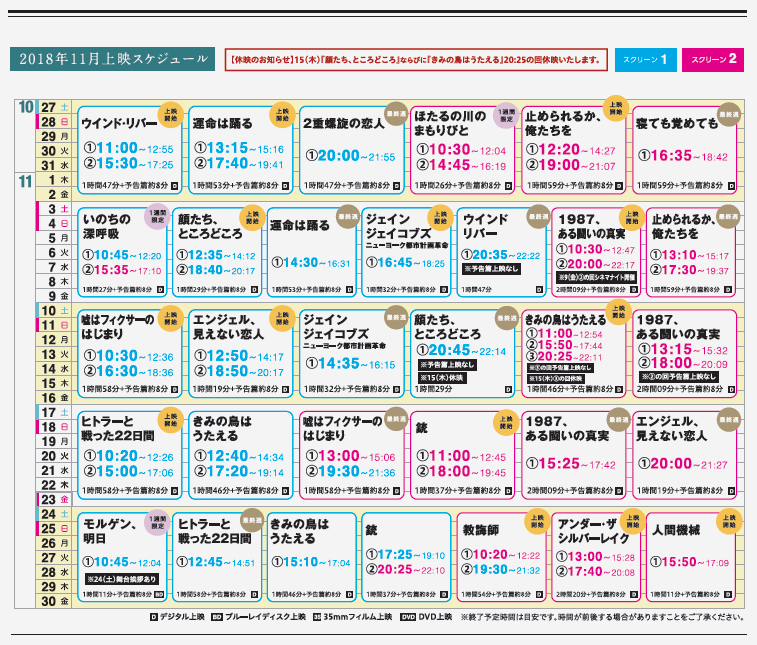Click the red 休映のお知らせ notice box
The image size is (757, 645).
pyautogui.click(x=416, y=60)
